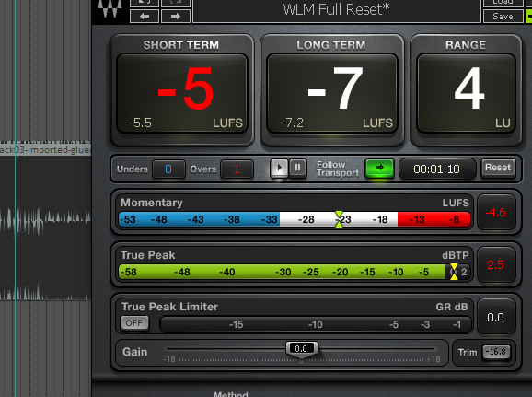The width and height of the screenshot is (532, 397).
Task: Start metering with the play button
Action: click(x=279, y=168)
